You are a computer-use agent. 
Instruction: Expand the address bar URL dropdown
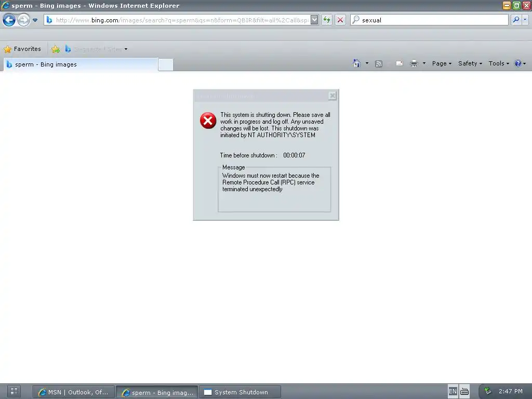[314, 20]
